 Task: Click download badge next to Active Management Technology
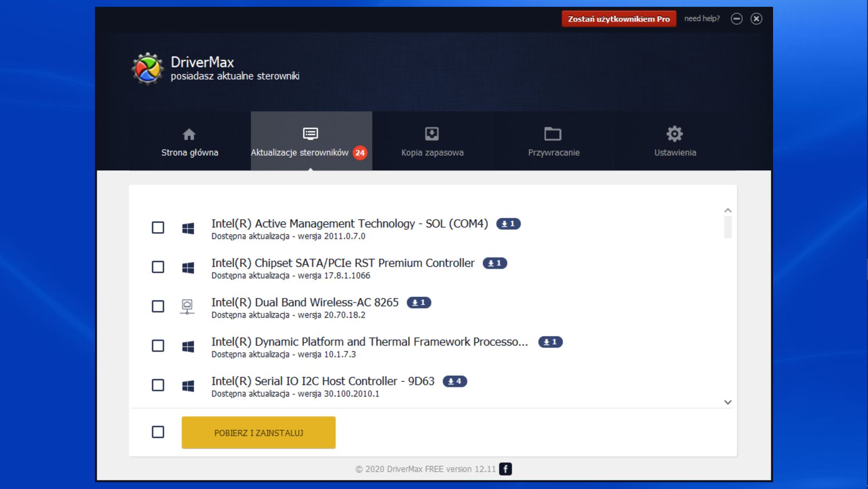(508, 224)
